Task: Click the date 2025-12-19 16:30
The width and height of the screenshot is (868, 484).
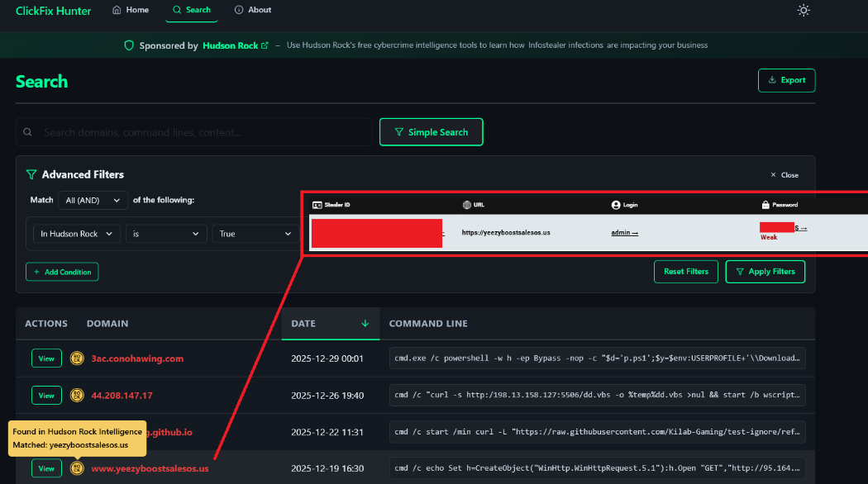Action: coord(327,468)
